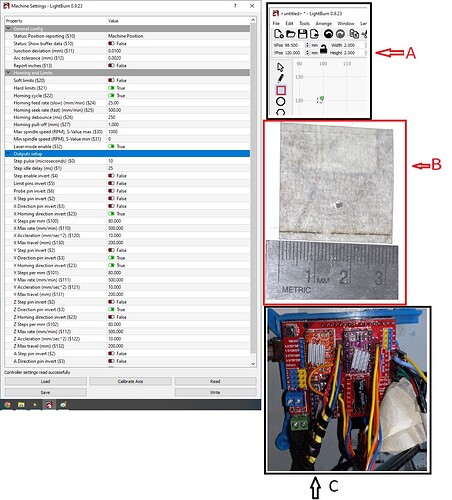Open a project with the folder icon
This screenshot has width=452, height=500.
point(291,34)
